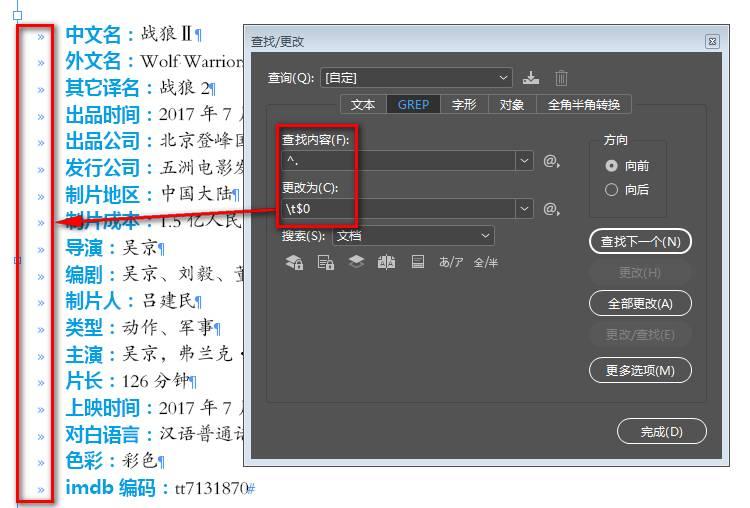Click the 其它译名 label in the document

coord(102,88)
